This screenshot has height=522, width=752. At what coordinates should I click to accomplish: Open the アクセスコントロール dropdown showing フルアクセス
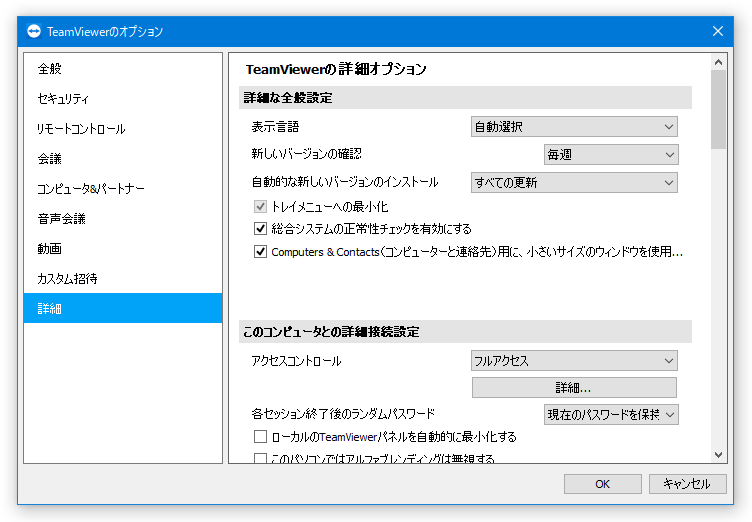coord(574,361)
